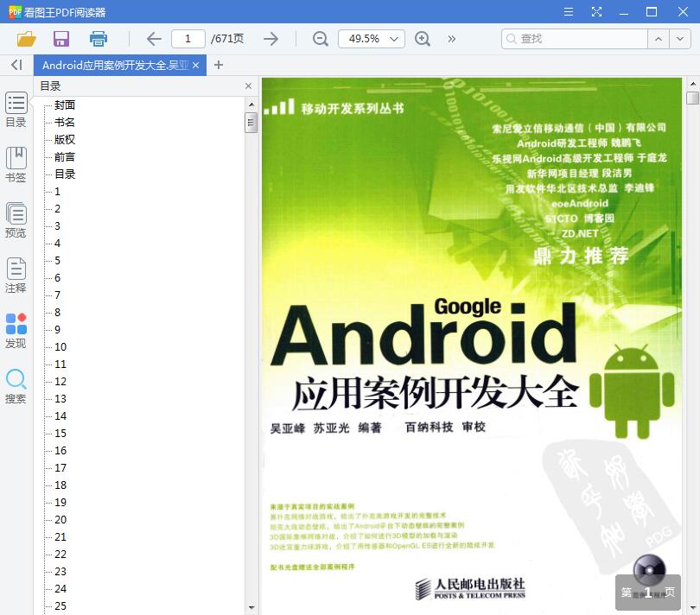Image resolution: width=700 pixels, height=615 pixels.
Task: Open the 发现 discover panel
Action: point(16,330)
